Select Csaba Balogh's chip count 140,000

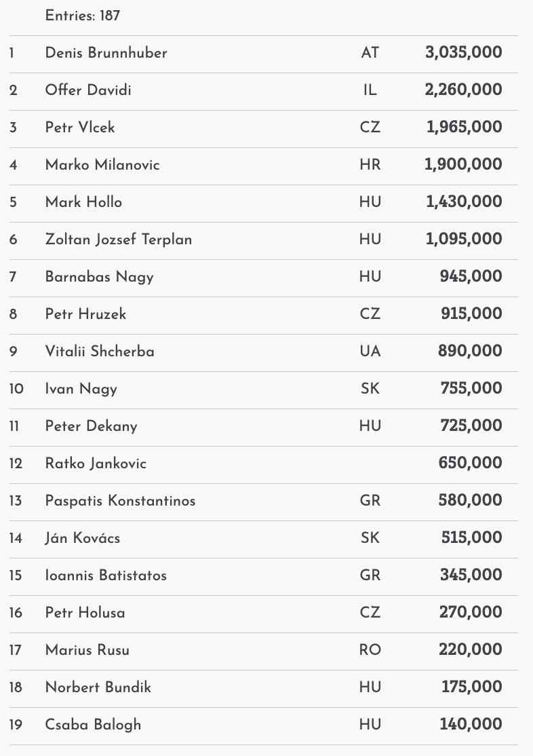click(x=471, y=725)
